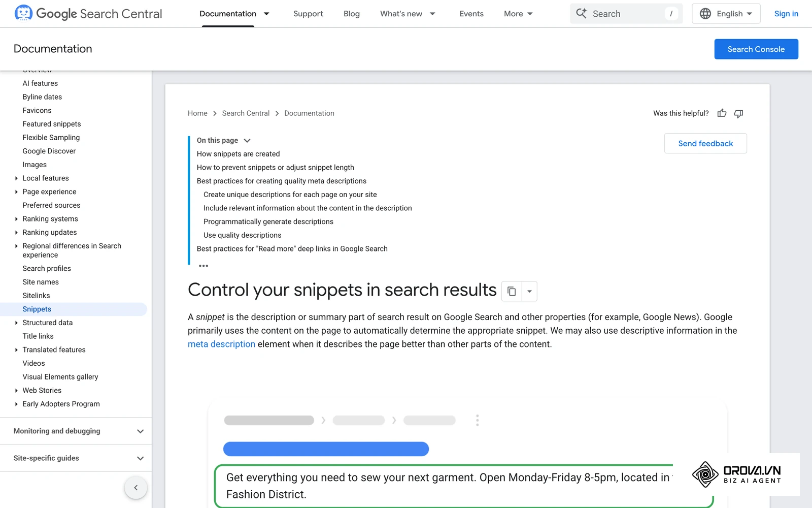Click the search sparkle magnifier icon
This screenshot has height=508, width=812.
pyautogui.click(x=581, y=14)
